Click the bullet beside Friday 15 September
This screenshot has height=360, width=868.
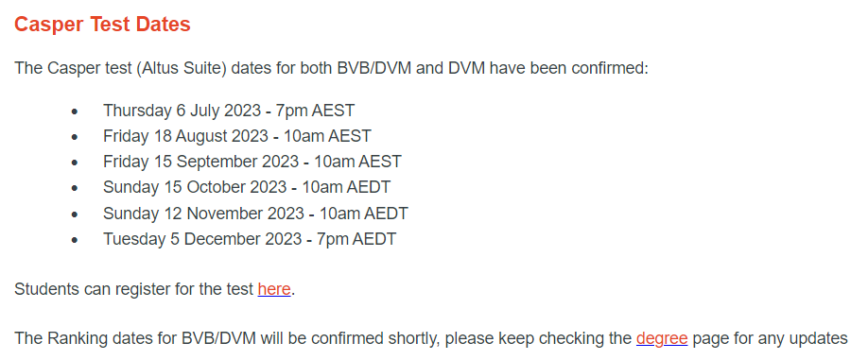[75, 163]
